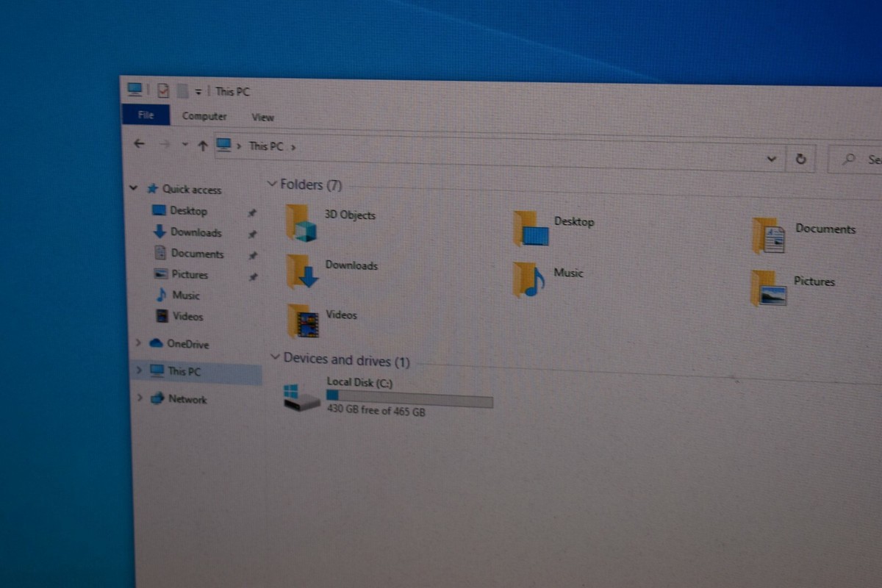Unpin Documents from Quick access
This screenshot has height=588, width=882.
point(253,254)
